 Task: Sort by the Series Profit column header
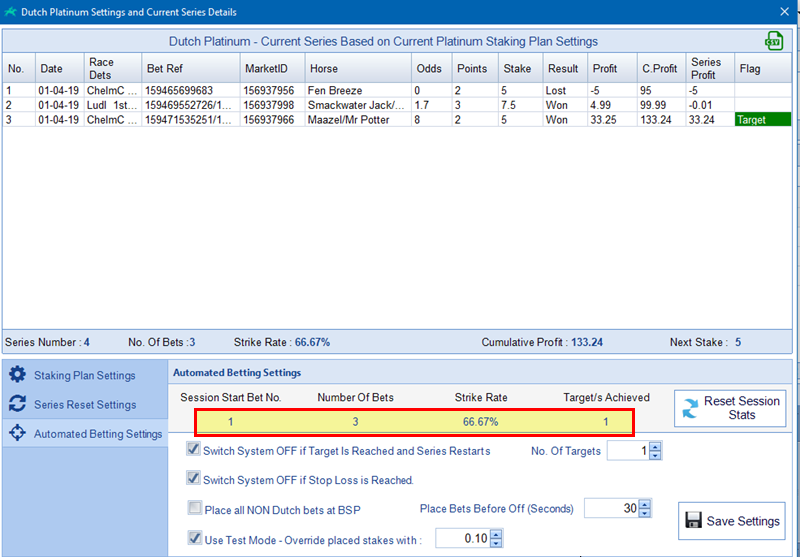point(710,68)
